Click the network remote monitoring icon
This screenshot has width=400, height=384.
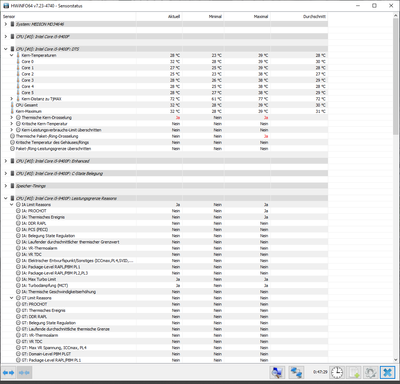[x=296, y=372]
